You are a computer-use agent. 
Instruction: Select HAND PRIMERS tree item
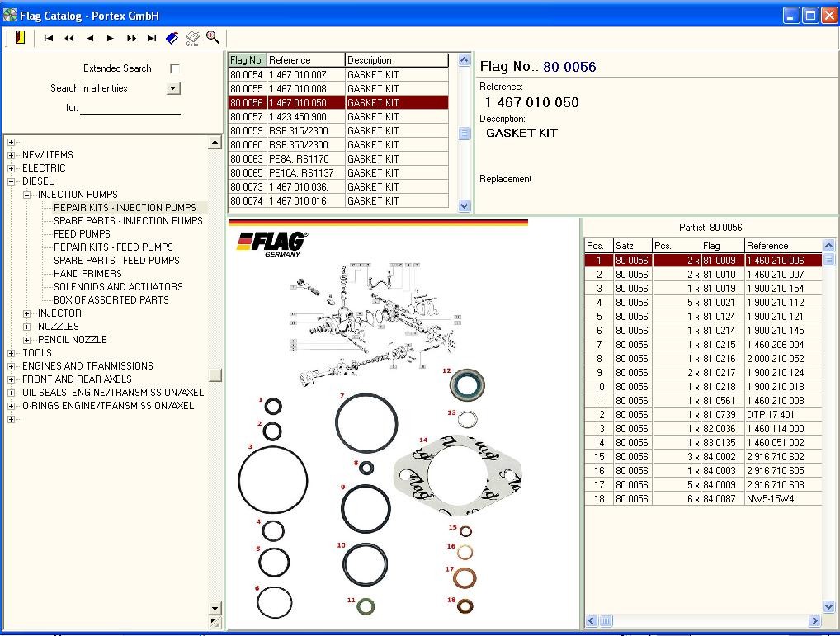pyautogui.click(x=87, y=274)
